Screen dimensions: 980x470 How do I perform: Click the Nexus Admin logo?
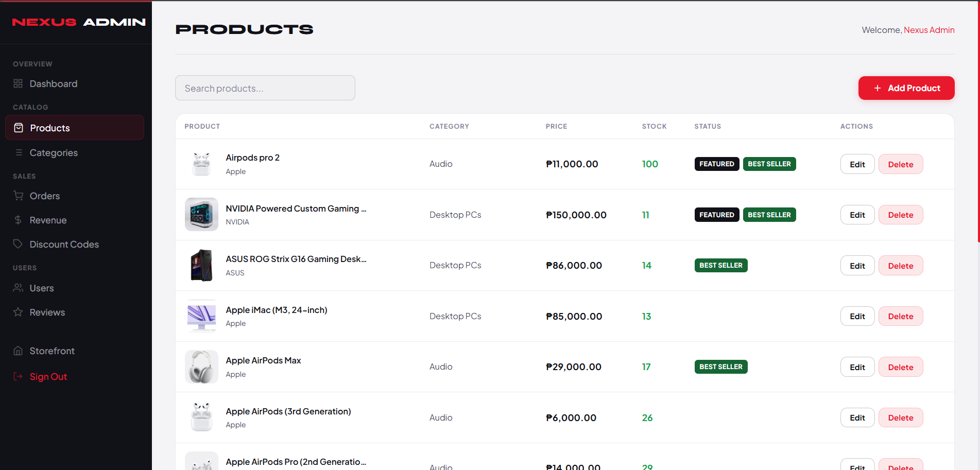tap(79, 22)
